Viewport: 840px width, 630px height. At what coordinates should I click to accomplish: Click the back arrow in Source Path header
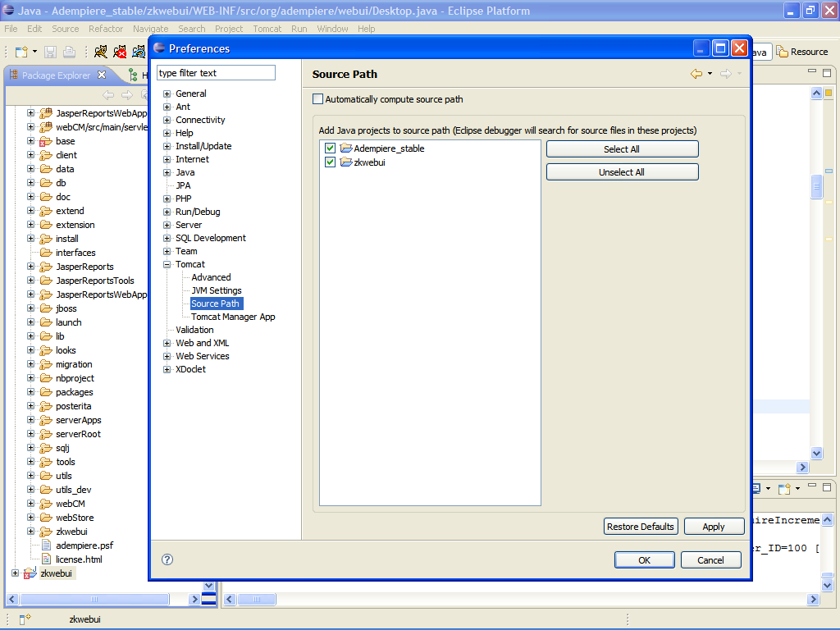(696, 74)
